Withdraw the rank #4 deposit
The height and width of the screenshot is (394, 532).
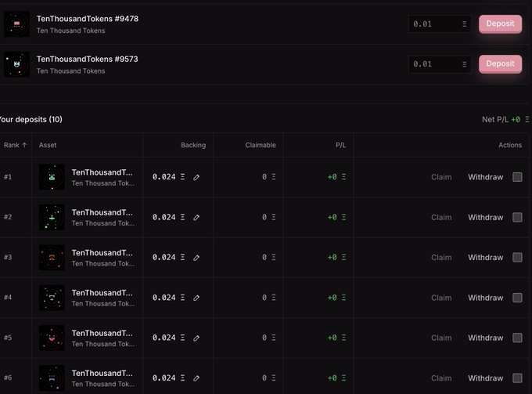point(486,298)
